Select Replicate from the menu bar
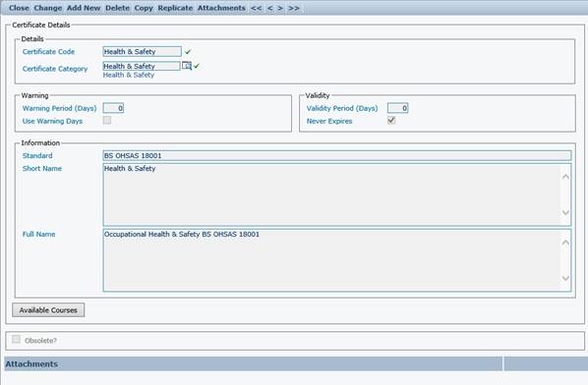Image resolution: width=588 pixels, height=385 pixels. pos(175,8)
